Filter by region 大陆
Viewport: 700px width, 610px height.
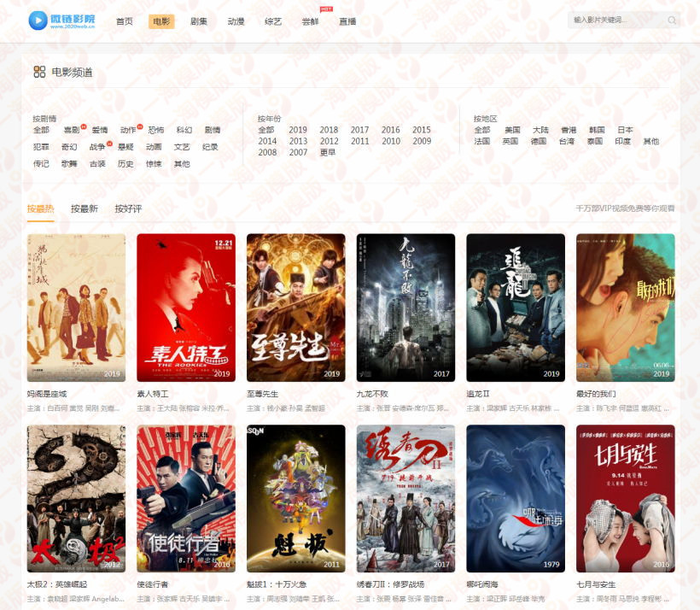point(540,130)
